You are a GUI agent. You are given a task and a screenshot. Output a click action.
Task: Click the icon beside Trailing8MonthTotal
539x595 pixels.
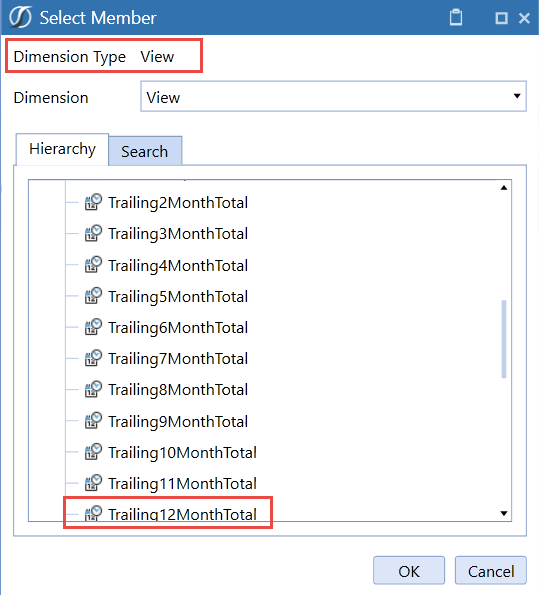pos(93,389)
